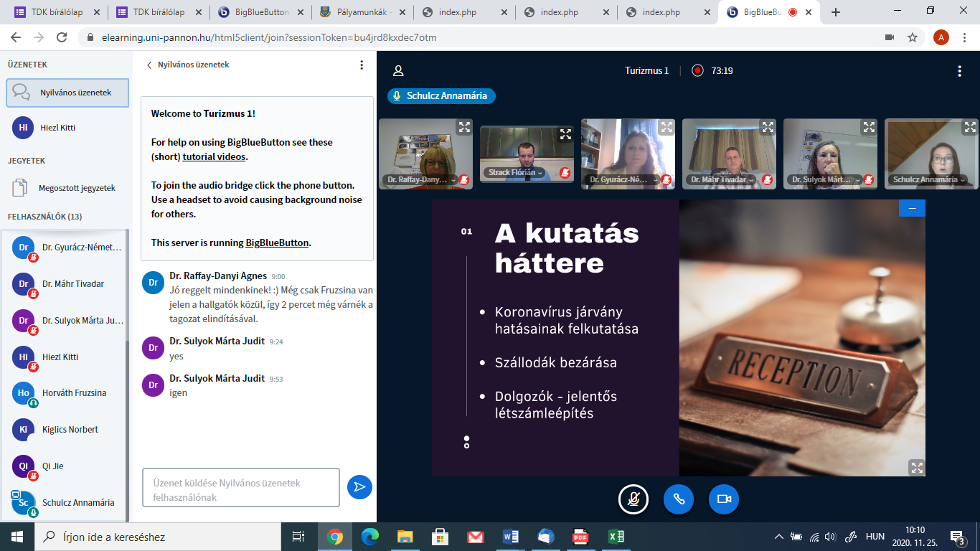This screenshot has height=551, width=980.
Task: Toggle webcam sharing button
Action: 724,499
